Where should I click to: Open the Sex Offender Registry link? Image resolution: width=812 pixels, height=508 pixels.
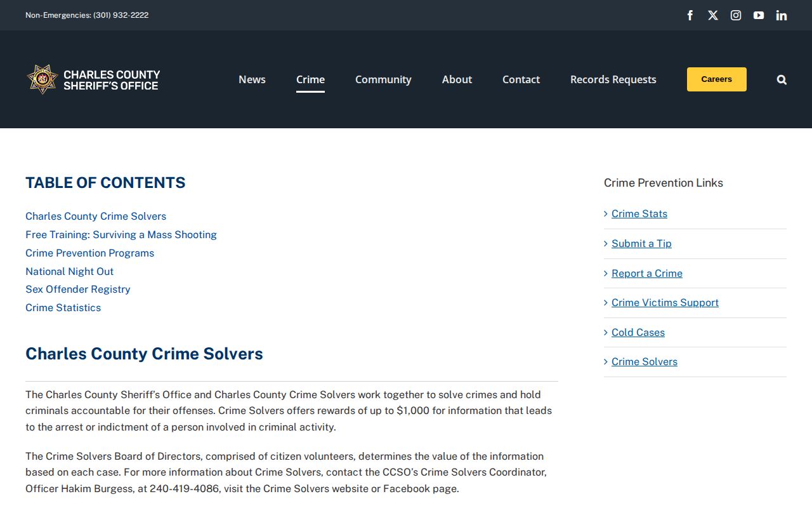[x=77, y=290]
